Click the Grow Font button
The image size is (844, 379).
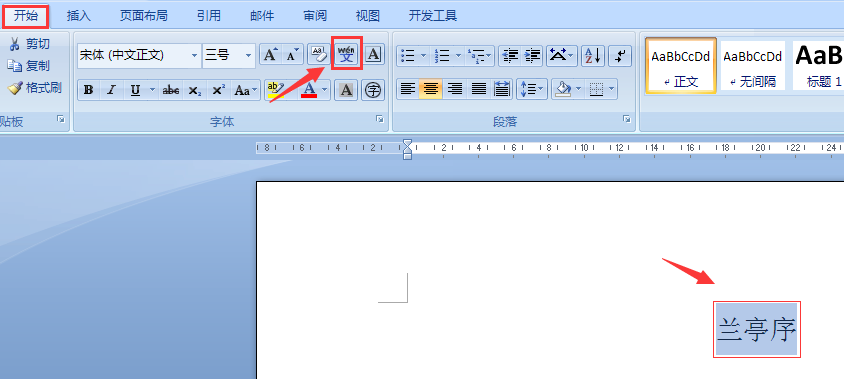(271, 54)
